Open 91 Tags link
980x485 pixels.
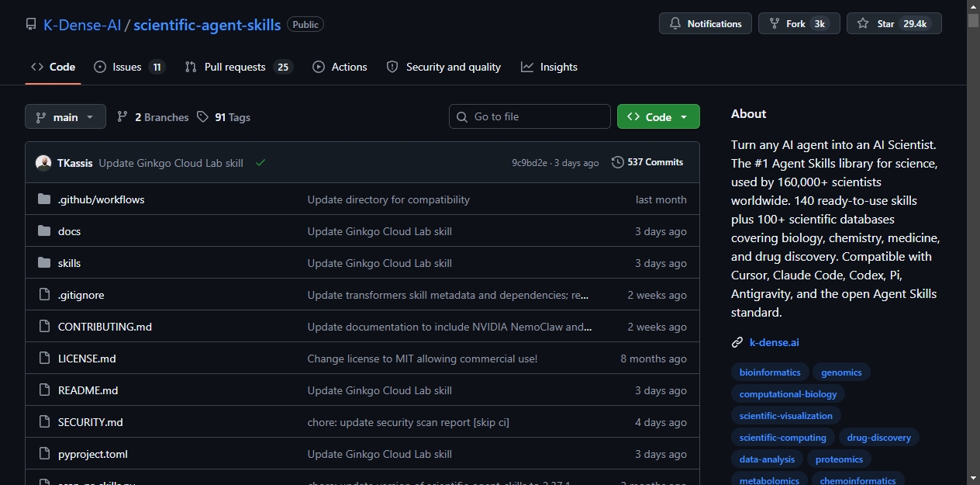(223, 117)
